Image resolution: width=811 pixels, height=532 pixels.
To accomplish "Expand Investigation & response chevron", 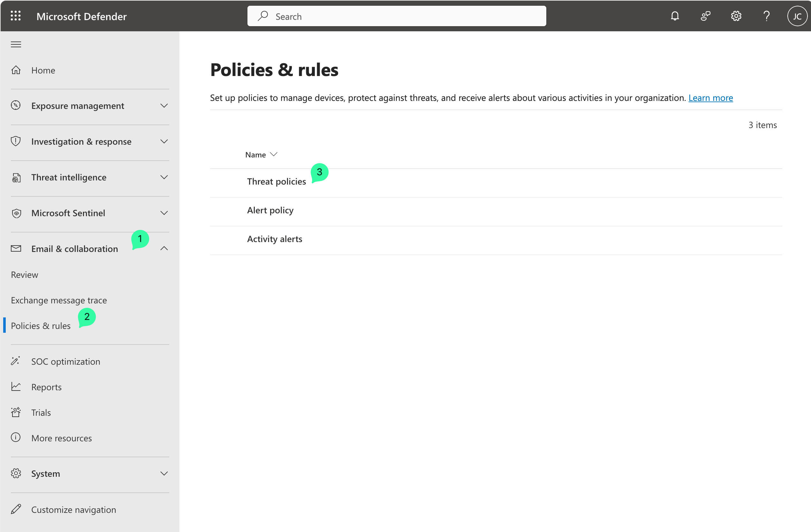I will (164, 141).
